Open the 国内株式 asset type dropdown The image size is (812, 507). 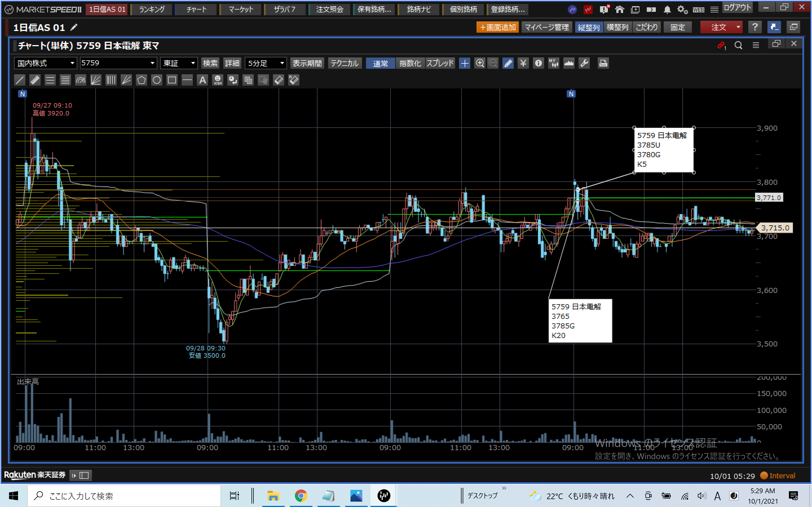tap(72, 63)
